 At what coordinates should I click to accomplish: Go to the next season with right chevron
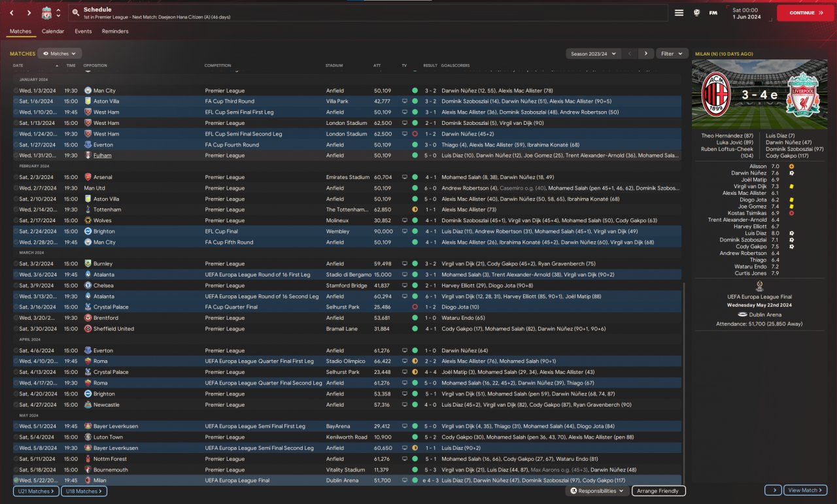pos(645,54)
